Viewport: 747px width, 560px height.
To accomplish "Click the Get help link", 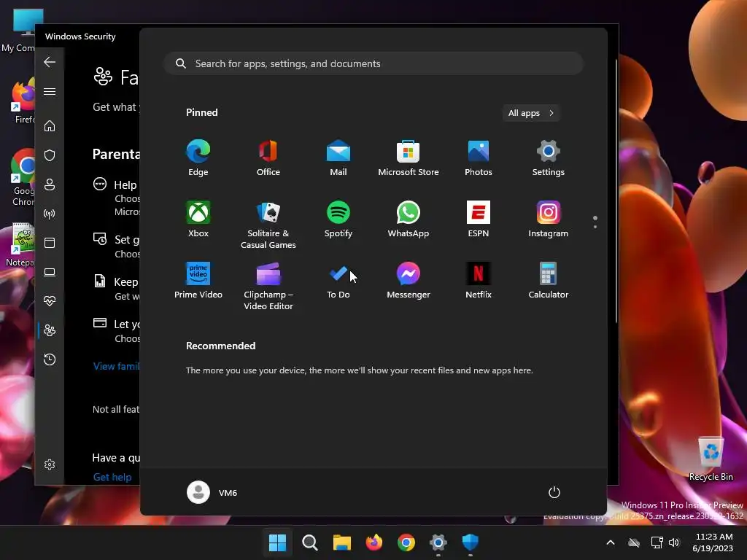I will tap(112, 477).
